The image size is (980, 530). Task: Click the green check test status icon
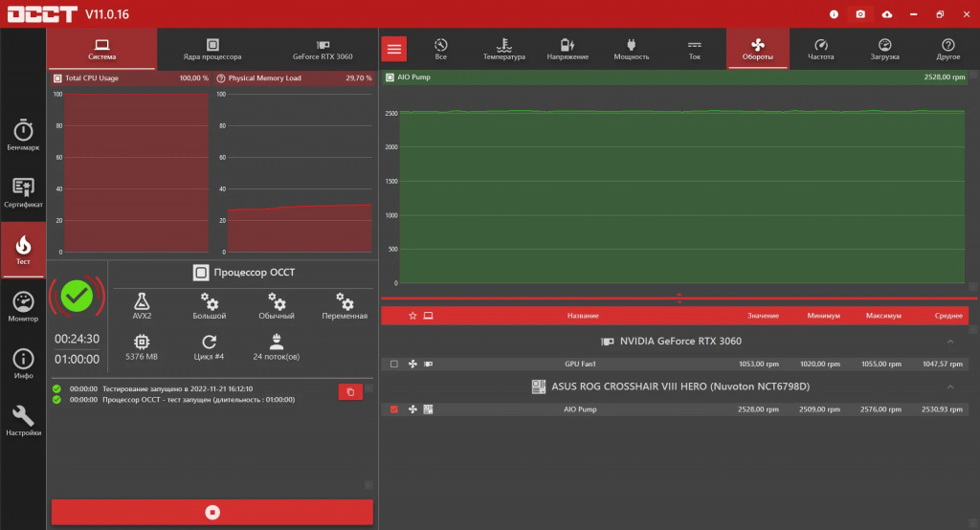(77, 297)
